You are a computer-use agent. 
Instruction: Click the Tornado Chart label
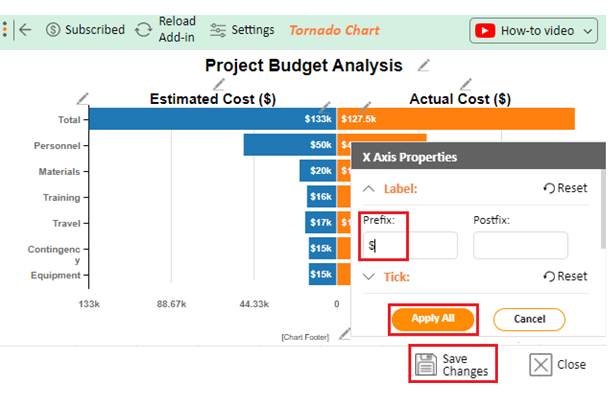point(334,30)
